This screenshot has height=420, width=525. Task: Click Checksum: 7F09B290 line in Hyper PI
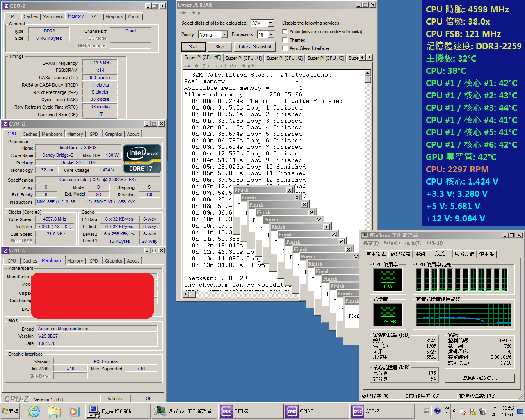217,278
